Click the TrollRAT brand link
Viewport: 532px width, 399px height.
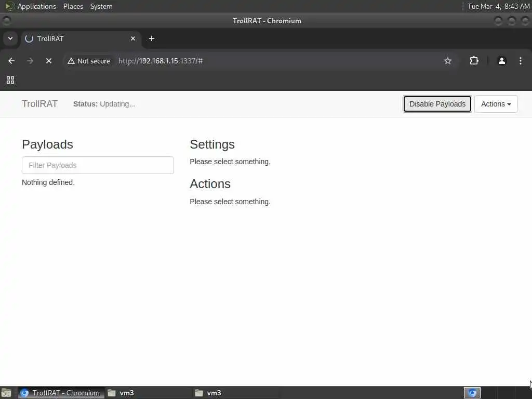39,104
